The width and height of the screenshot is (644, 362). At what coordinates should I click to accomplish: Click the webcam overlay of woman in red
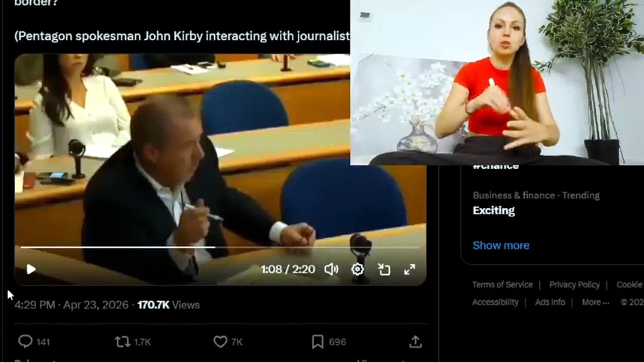click(x=497, y=82)
